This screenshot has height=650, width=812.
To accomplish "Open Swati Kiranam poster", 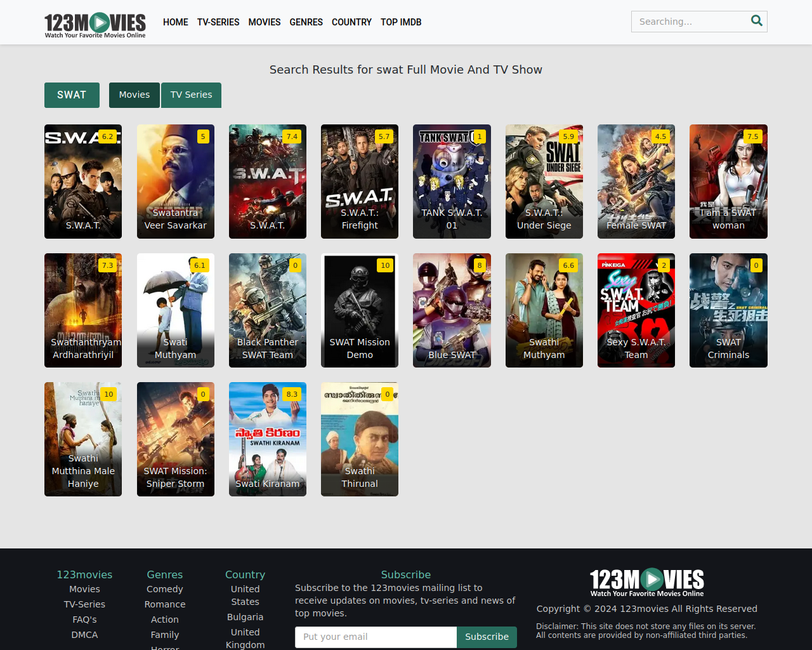I will click(268, 439).
